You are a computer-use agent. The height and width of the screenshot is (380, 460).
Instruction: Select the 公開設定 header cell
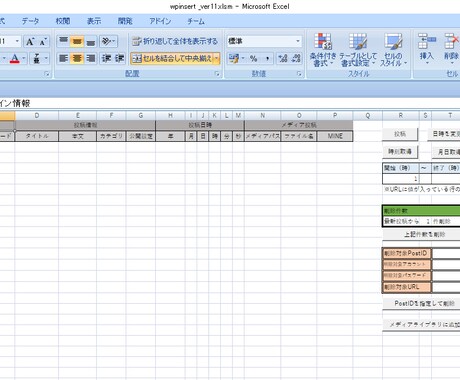coord(141,136)
